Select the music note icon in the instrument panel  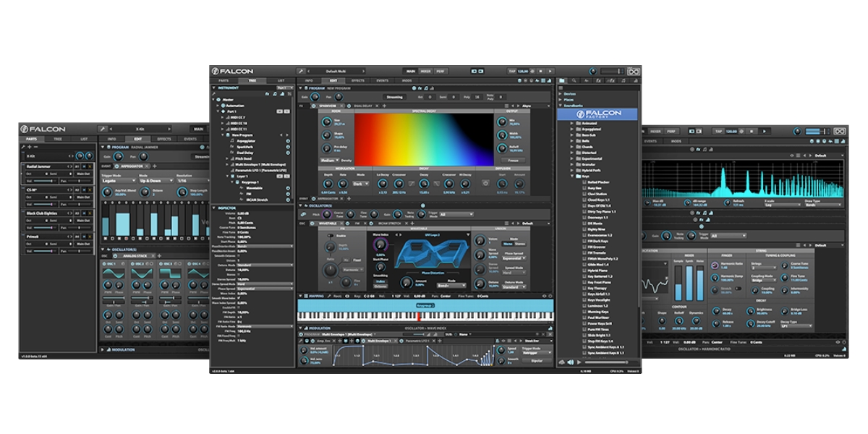(273, 93)
